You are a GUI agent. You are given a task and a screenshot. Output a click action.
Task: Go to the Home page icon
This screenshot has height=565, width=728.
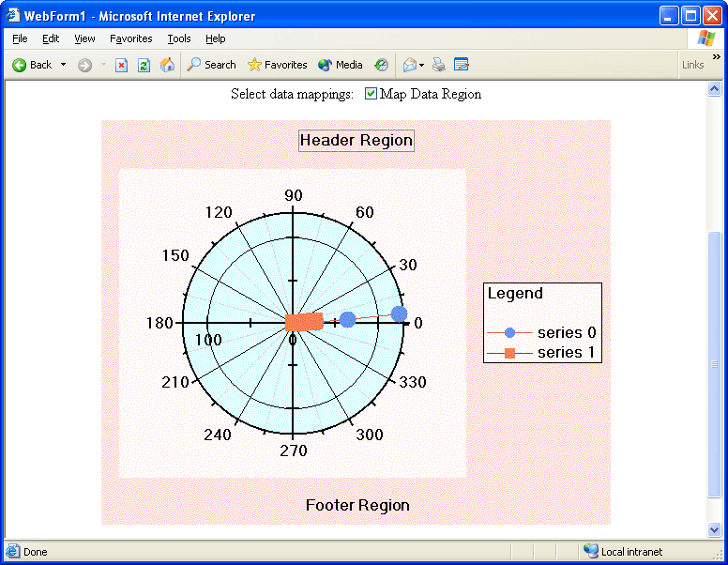(x=167, y=65)
